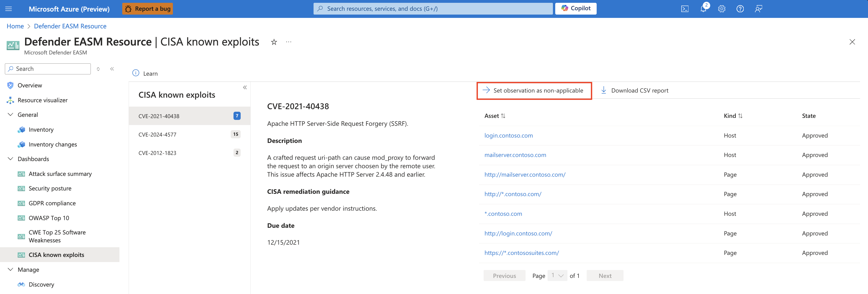868x294 pixels.
Task: Click the search input field
Action: (x=48, y=68)
